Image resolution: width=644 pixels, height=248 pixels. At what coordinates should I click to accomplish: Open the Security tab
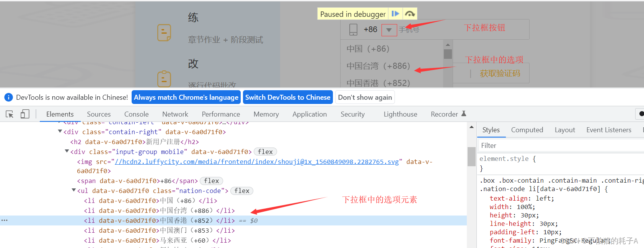(x=352, y=114)
